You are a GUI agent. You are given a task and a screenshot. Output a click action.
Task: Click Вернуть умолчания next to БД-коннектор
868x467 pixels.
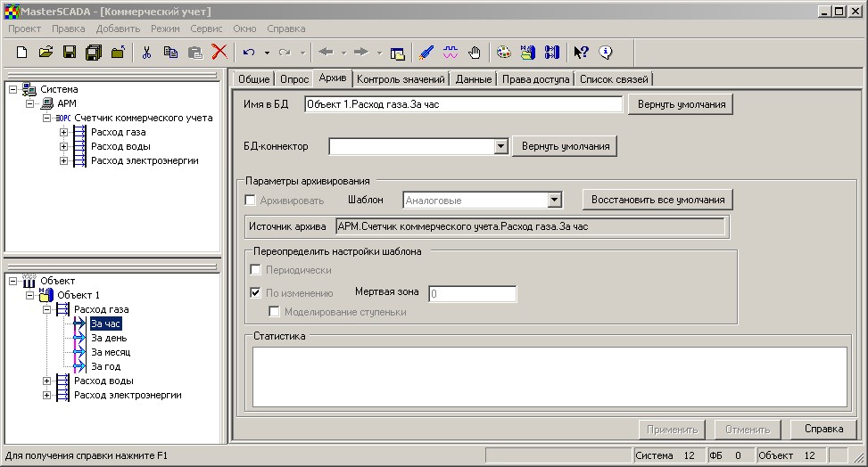click(565, 146)
